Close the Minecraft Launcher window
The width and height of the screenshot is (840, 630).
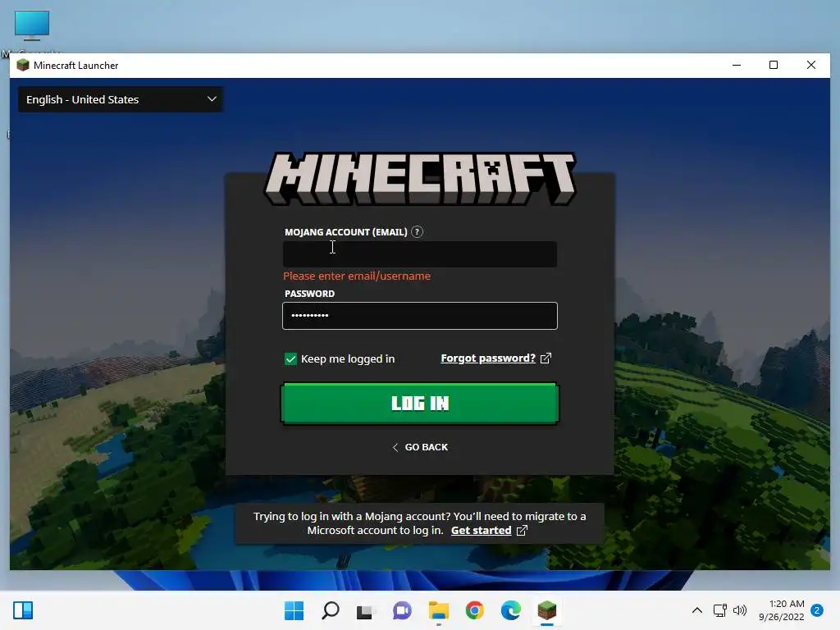point(811,66)
